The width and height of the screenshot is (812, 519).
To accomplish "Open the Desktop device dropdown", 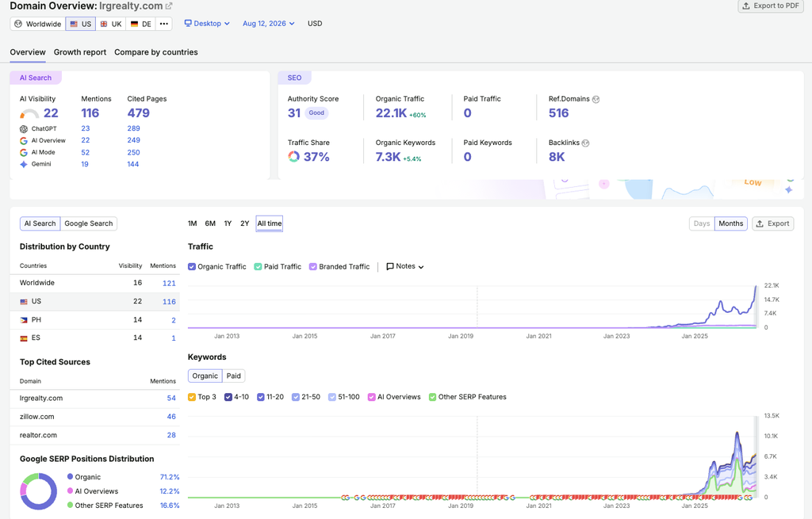I will (207, 23).
